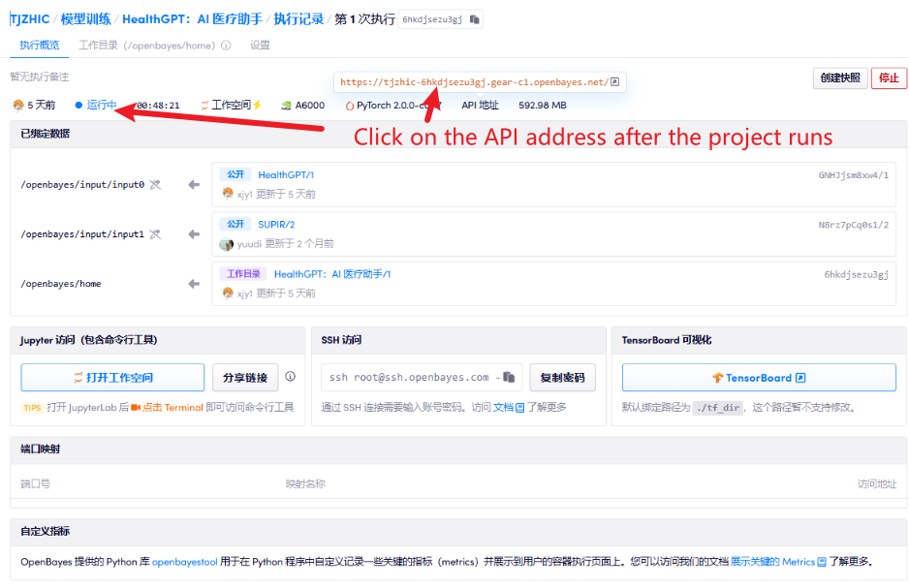Copy the SSH command with clipboard icon
909x588 pixels.
tap(511, 378)
